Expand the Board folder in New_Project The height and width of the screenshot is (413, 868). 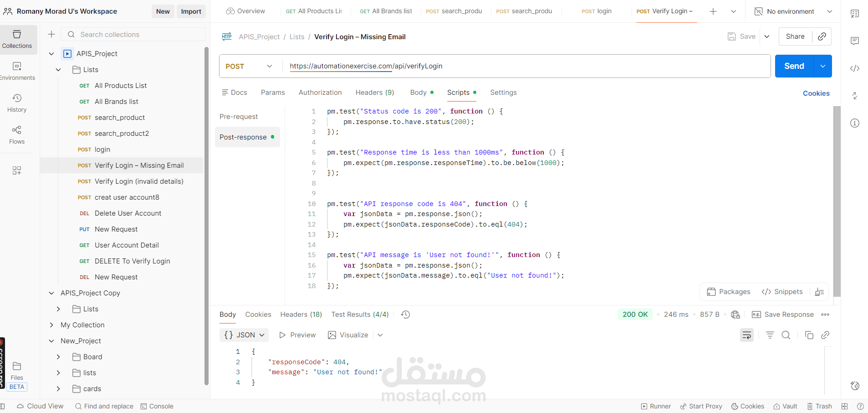coord(58,357)
